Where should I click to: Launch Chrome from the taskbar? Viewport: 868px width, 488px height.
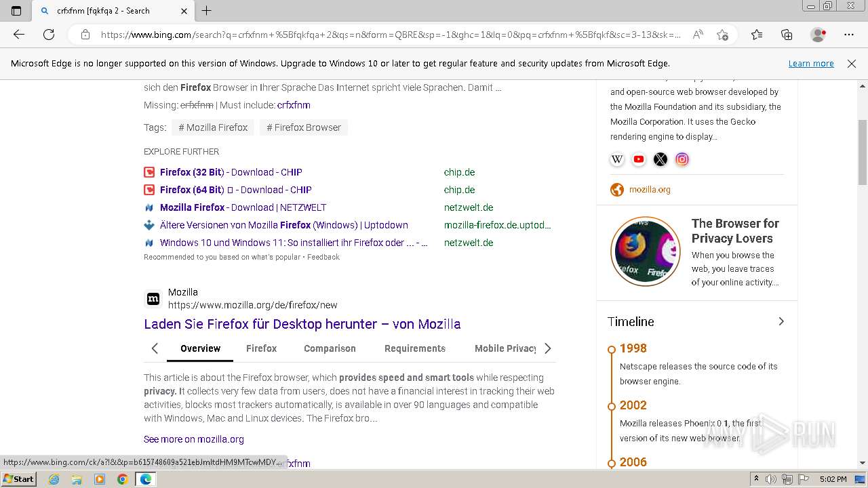pyautogui.click(x=122, y=479)
